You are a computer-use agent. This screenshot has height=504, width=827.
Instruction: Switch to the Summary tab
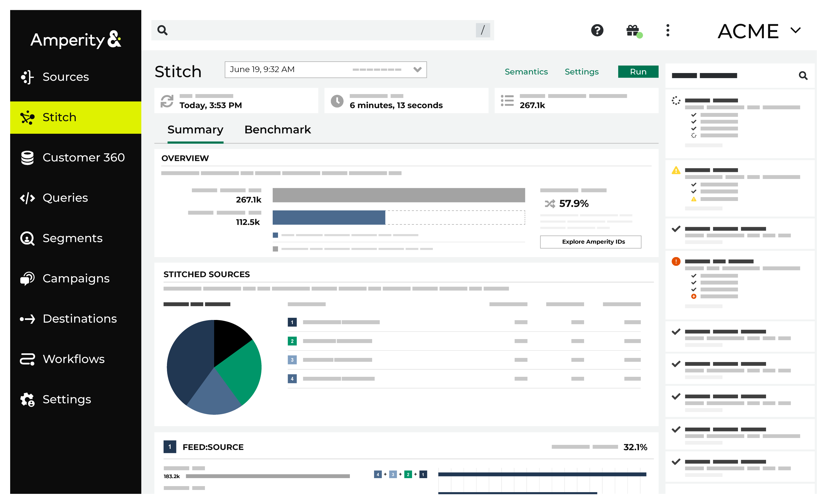pos(195,130)
